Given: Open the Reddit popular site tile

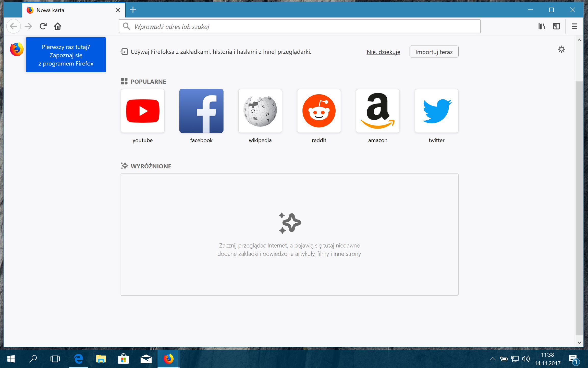Looking at the screenshot, I should pos(319,111).
